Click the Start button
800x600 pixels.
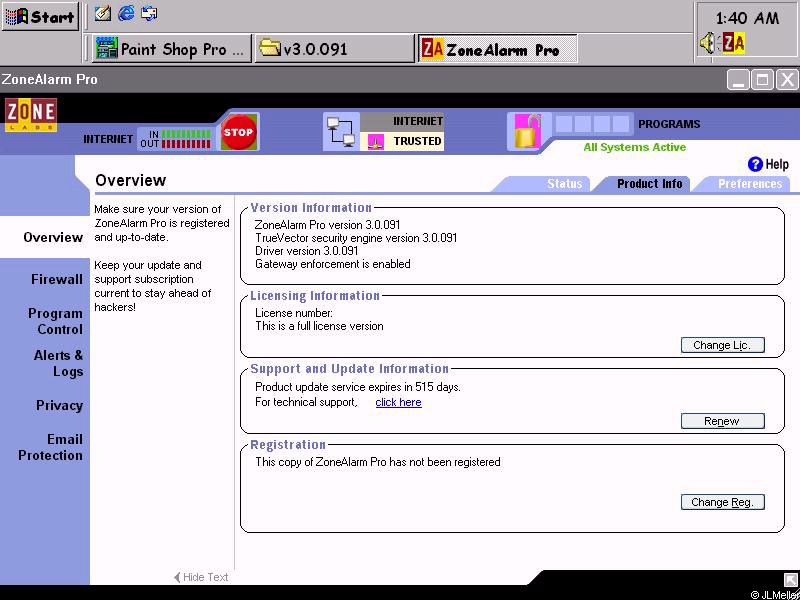tap(40, 17)
